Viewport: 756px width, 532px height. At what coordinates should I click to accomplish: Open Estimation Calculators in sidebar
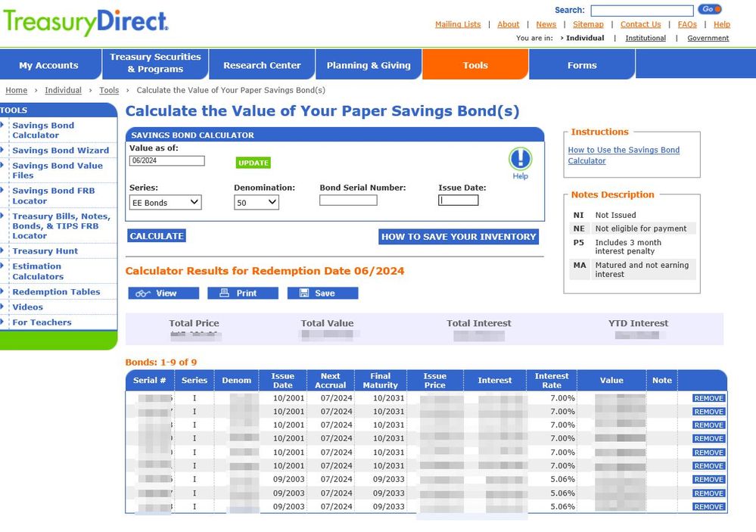click(38, 271)
